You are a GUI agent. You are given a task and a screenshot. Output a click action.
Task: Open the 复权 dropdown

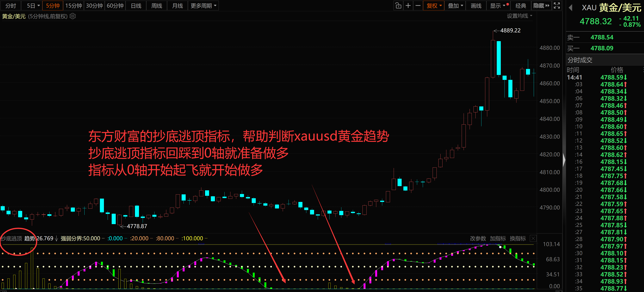[434, 5]
